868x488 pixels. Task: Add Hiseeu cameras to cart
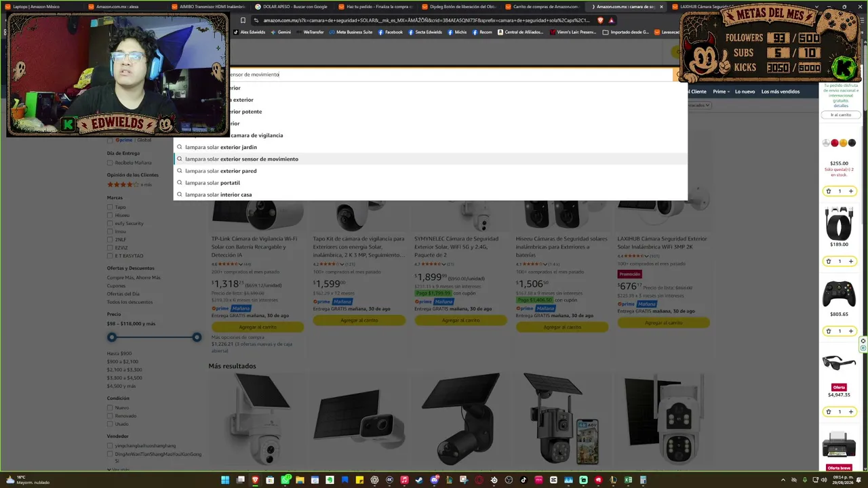point(562,327)
